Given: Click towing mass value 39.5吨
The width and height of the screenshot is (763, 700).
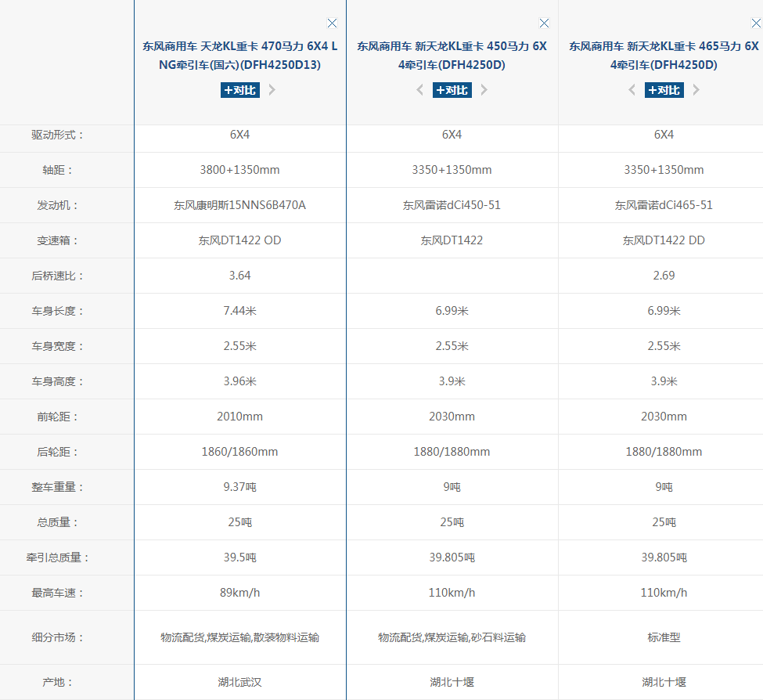Looking at the screenshot, I should [240, 557].
